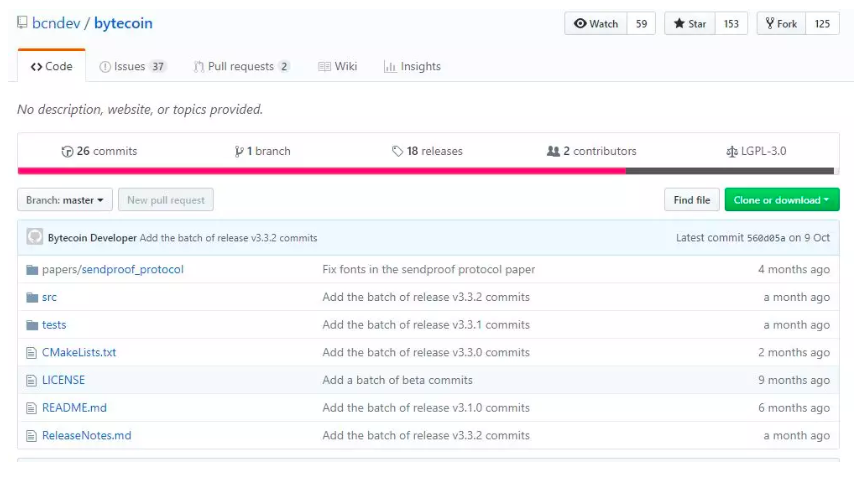Viewport: 865px width, 484px height.
Task: View the 2 contributors link
Action: tap(591, 151)
